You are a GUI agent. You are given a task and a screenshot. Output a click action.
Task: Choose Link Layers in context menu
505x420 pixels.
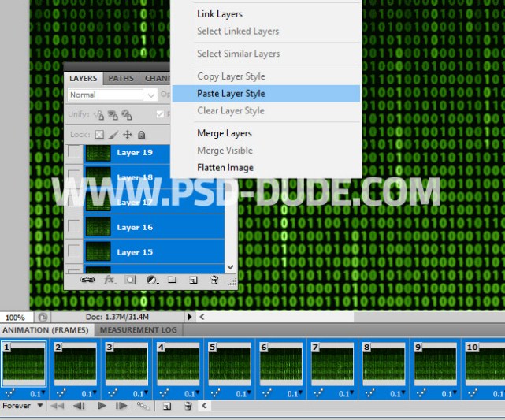pos(266,14)
